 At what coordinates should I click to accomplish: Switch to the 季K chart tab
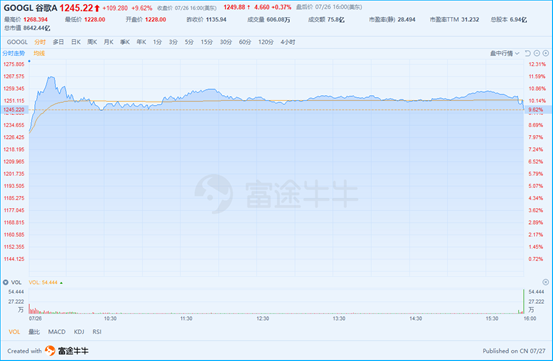click(x=125, y=42)
